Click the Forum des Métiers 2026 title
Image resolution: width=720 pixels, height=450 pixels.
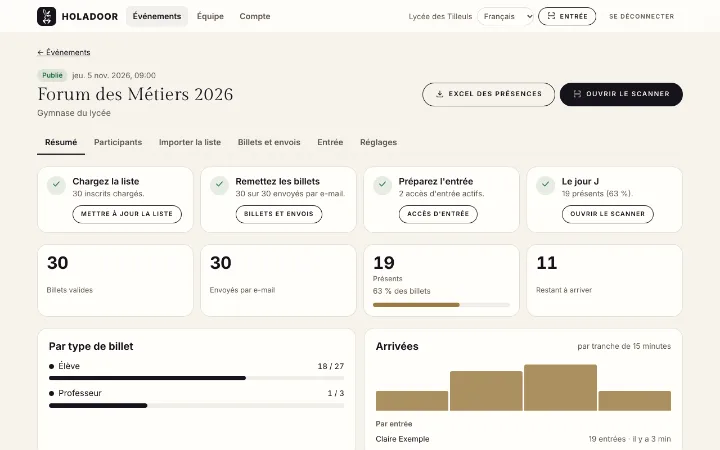[x=135, y=95]
